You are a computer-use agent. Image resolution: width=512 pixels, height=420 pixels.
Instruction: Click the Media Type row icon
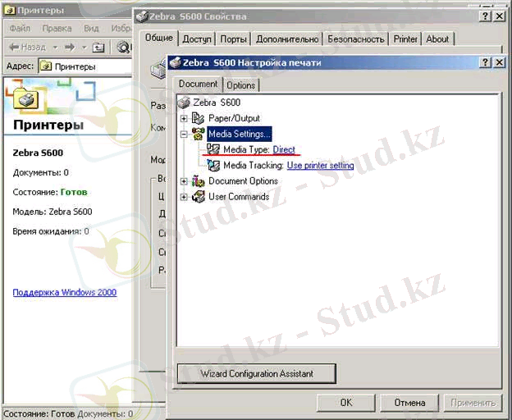tap(213, 149)
